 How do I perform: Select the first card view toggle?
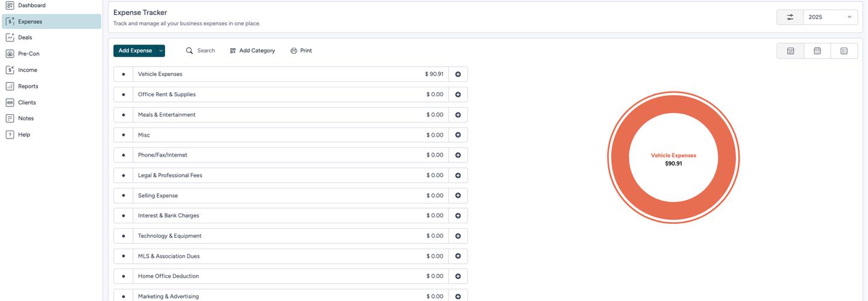point(790,51)
